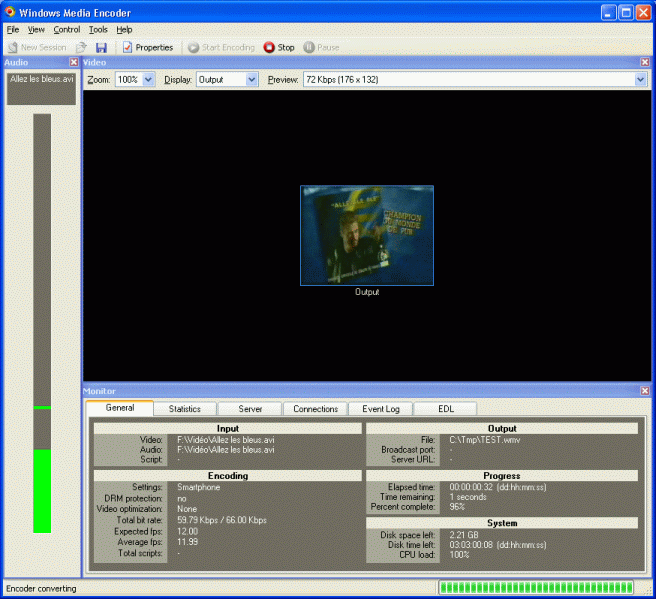The width and height of the screenshot is (656, 599).
Task: Close the Monitor panel
Action: (645, 391)
